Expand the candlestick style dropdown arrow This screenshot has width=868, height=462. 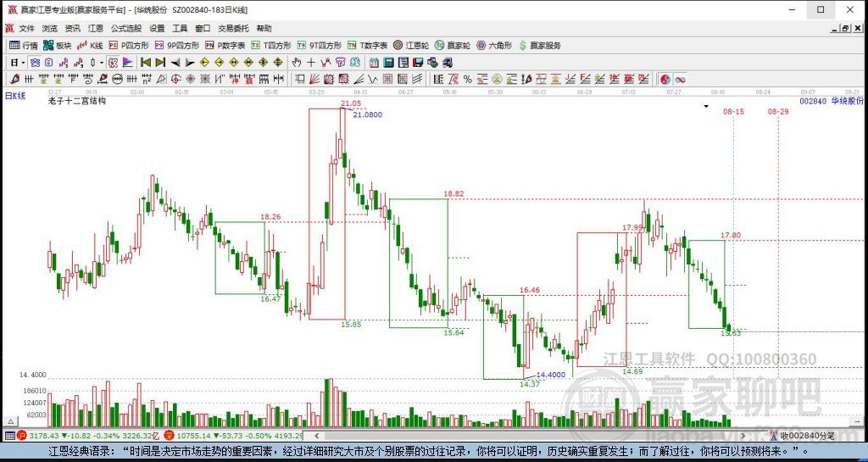(x=102, y=63)
